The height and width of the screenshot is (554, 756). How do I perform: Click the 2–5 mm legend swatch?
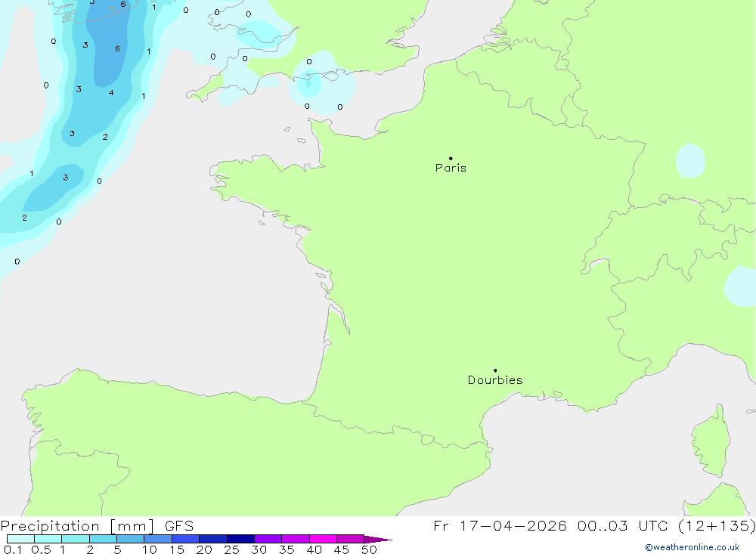(x=103, y=539)
